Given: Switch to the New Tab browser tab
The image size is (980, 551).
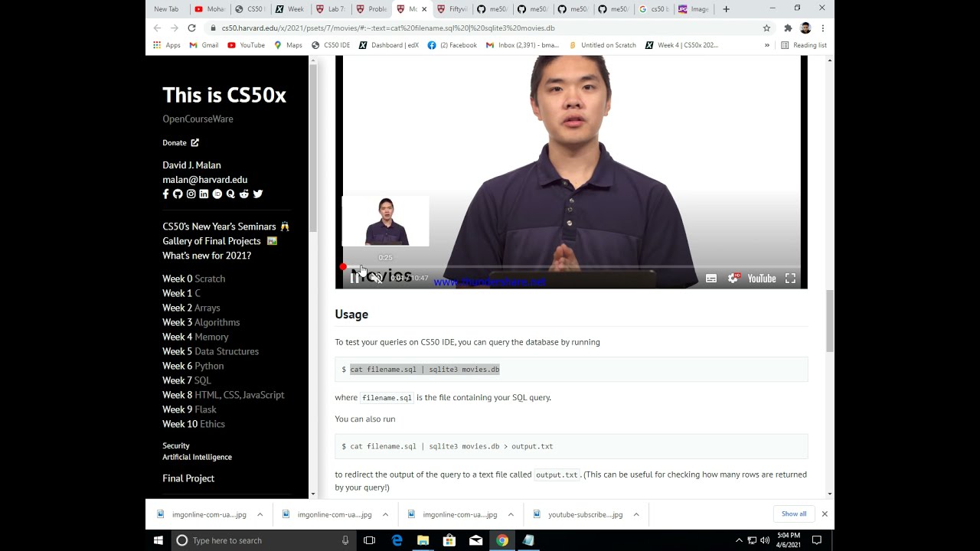Looking at the screenshot, I should click(166, 9).
